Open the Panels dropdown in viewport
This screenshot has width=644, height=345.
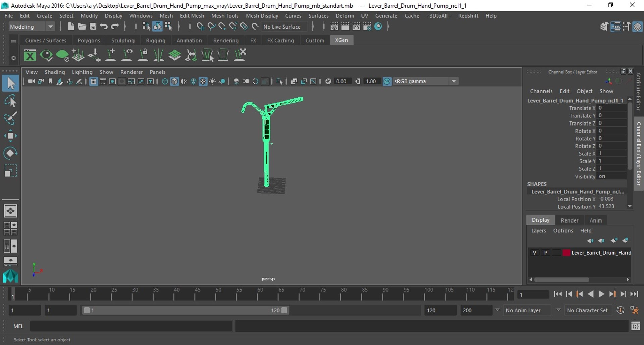pyautogui.click(x=157, y=72)
